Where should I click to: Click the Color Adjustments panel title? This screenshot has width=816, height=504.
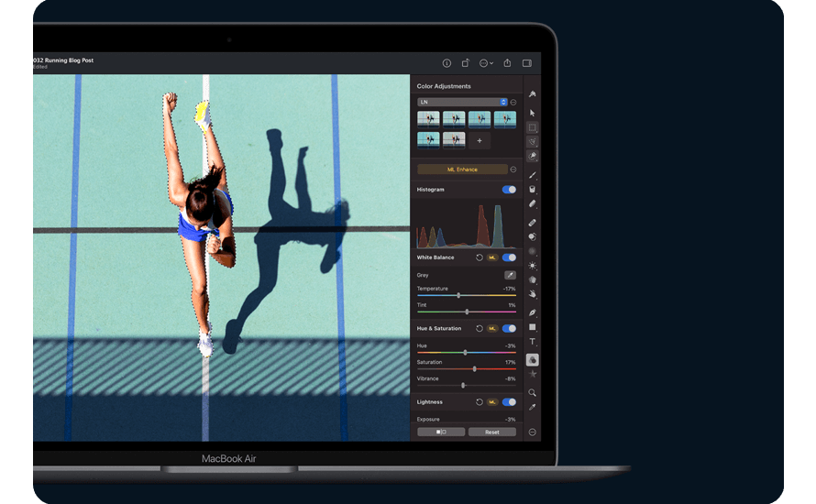coord(444,86)
